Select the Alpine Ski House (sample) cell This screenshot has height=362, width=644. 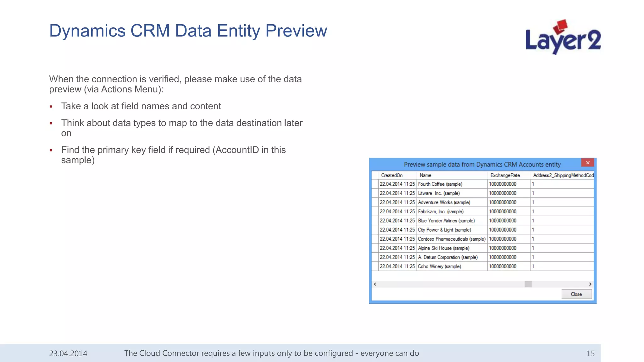[452, 248]
